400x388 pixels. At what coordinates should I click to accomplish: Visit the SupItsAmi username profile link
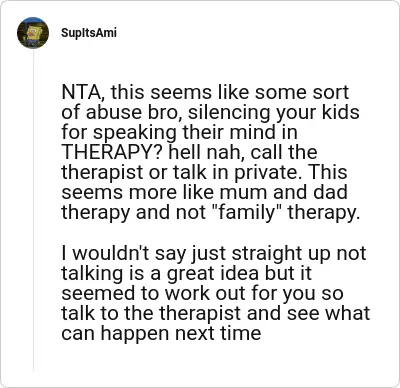(89, 33)
